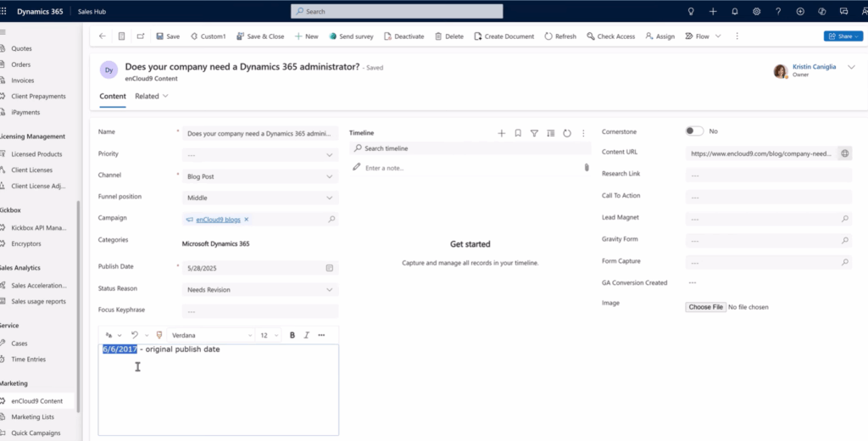Open the Verdana font family dropdown
Viewport: 868px width, 441px height.
coord(211,335)
